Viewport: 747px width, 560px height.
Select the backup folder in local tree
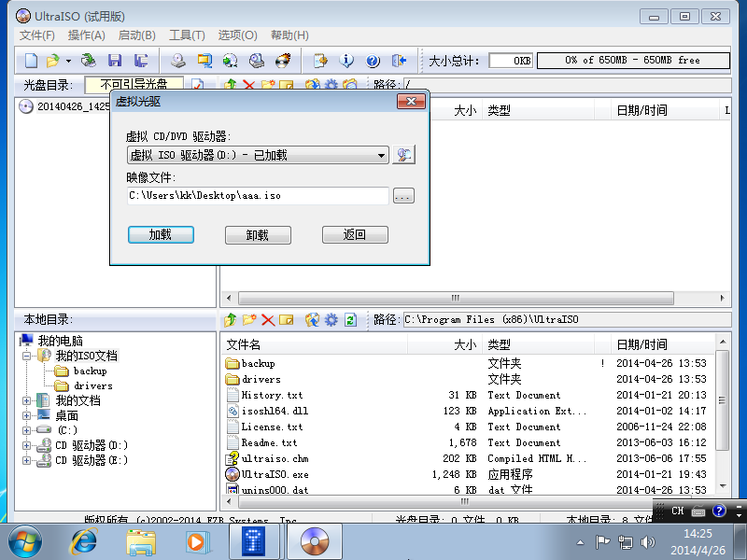(90, 371)
